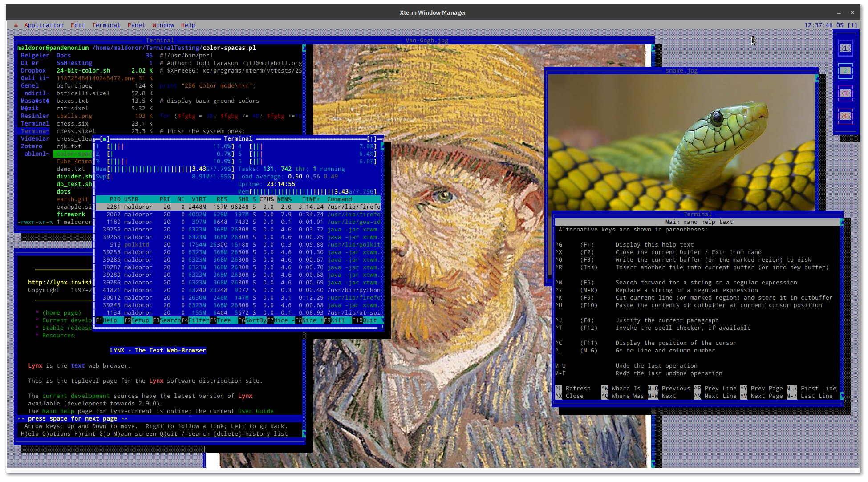Click the nano window scroll-down arrow

[842, 396]
